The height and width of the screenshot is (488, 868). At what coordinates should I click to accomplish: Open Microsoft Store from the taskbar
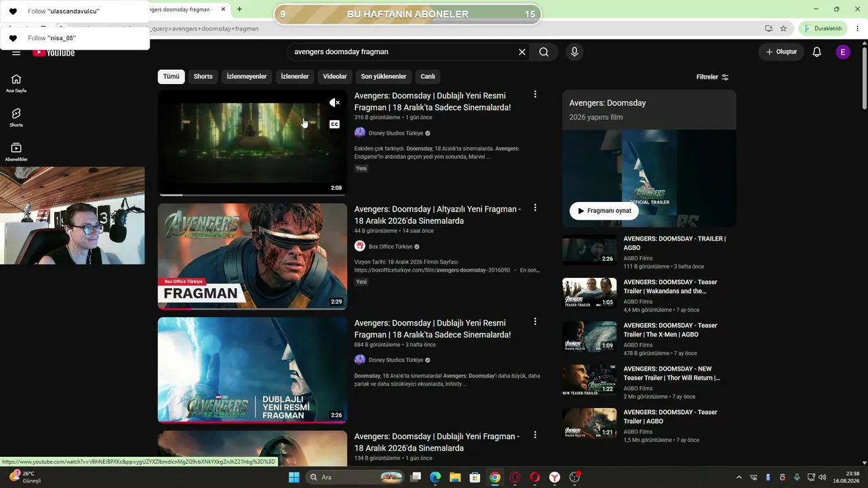475,477
